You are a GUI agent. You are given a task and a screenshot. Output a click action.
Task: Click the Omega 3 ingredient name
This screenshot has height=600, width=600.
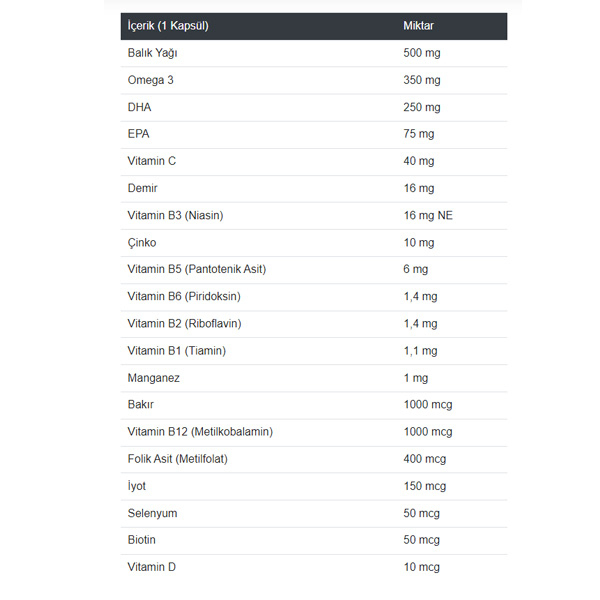click(150, 80)
